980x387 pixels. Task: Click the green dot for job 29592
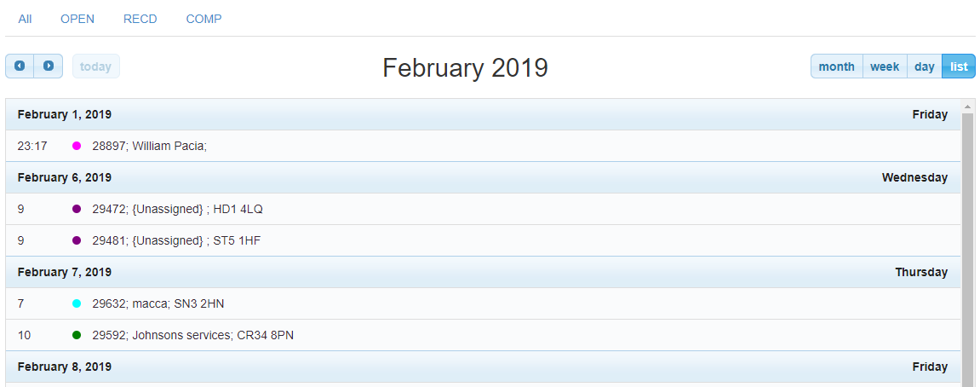pos(77,335)
